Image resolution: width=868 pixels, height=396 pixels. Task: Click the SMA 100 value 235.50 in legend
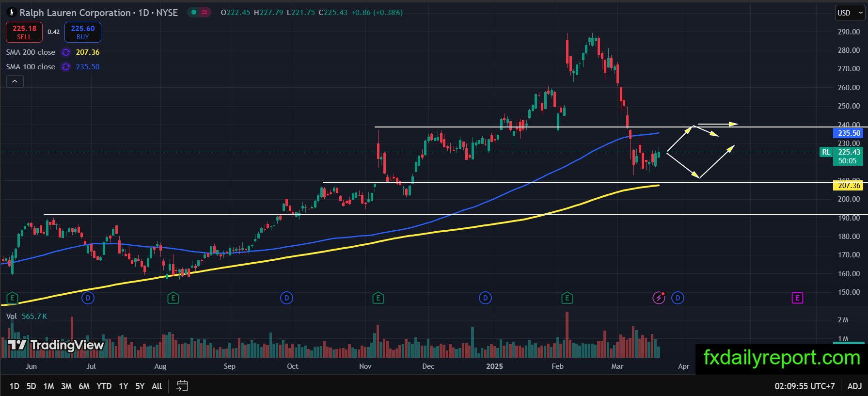tap(88, 67)
